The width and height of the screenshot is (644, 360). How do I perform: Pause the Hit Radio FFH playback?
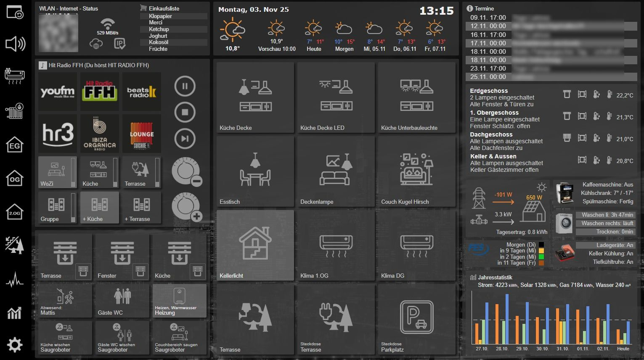[185, 87]
